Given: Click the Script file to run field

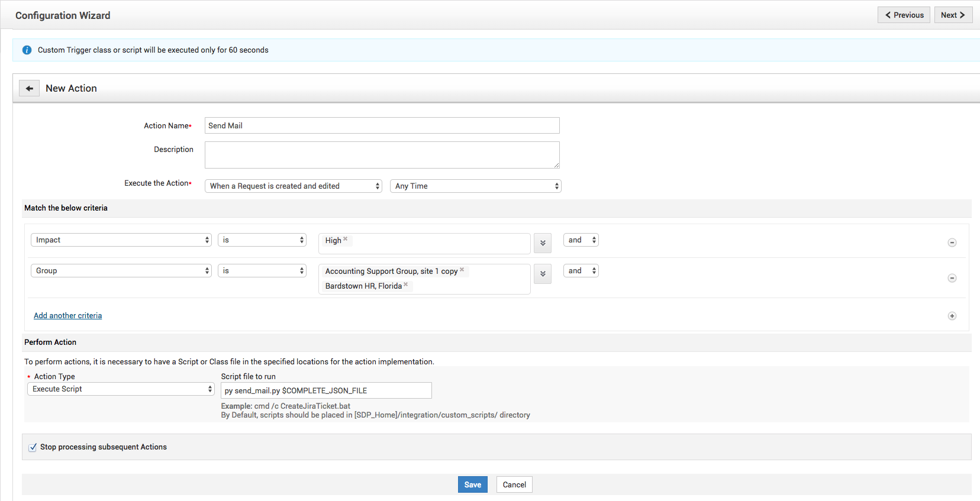Looking at the screenshot, I should (326, 391).
